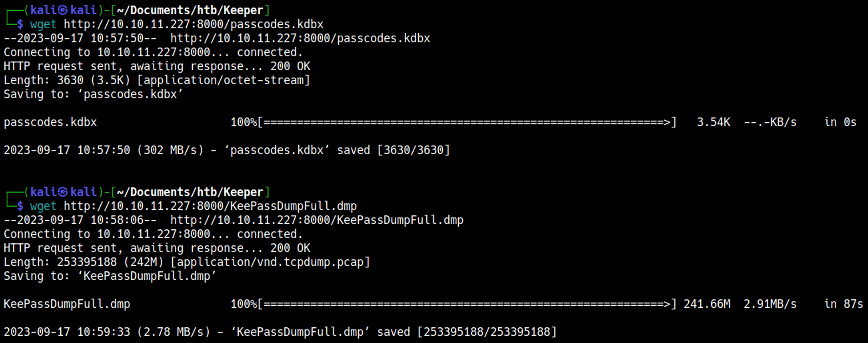Click the Kali logo symbol in the second prompt
868x343 pixels.
click(62, 192)
